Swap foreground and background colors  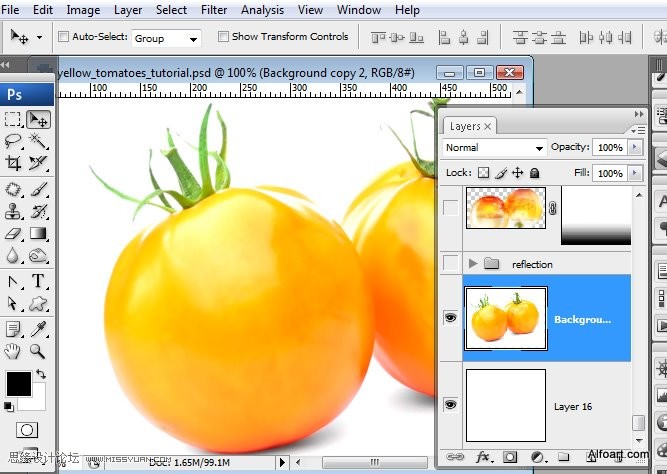pyautogui.click(x=41, y=374)
